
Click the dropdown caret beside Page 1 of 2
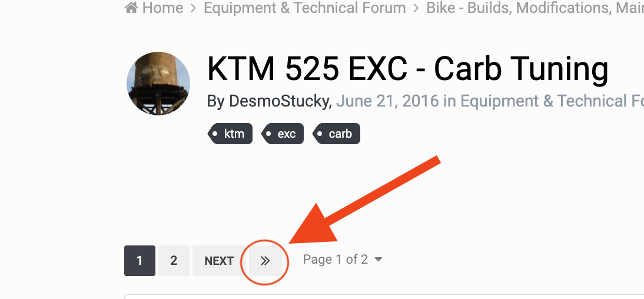[379, 260]
